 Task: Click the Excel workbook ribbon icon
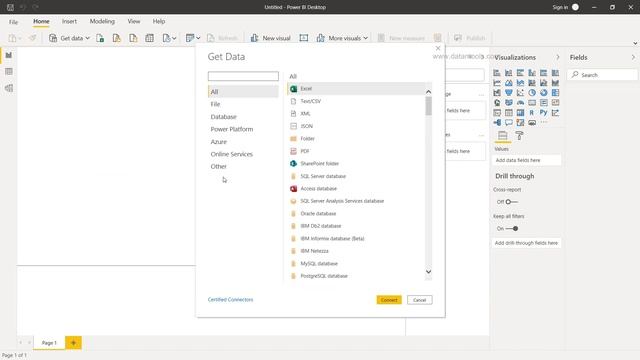(100, 38)
